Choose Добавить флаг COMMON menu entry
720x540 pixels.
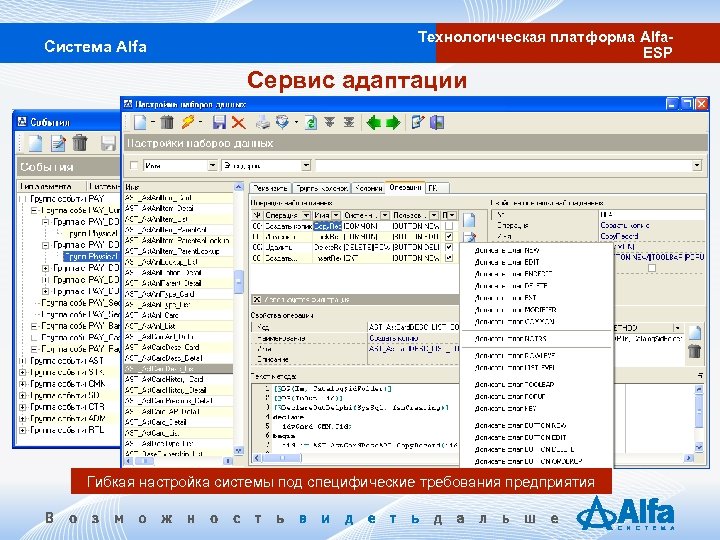pyautogui.click(x=536, y=321)
